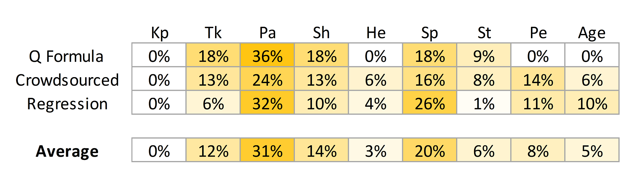
Task: Click the 9% cell under St
Action: click(x=484, y=55)
